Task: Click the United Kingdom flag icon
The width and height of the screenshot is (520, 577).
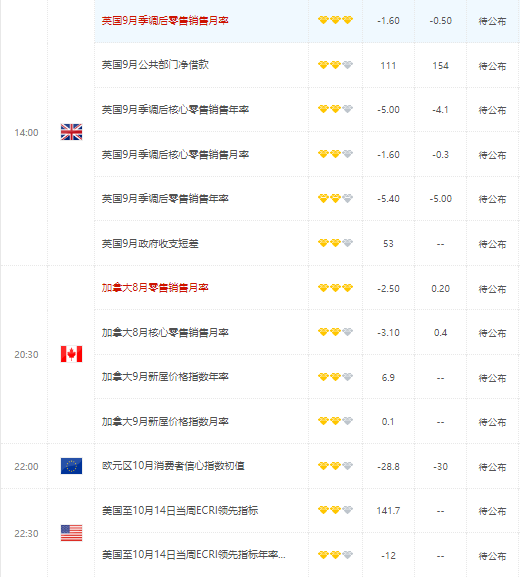Action: (x=71, y=132)
